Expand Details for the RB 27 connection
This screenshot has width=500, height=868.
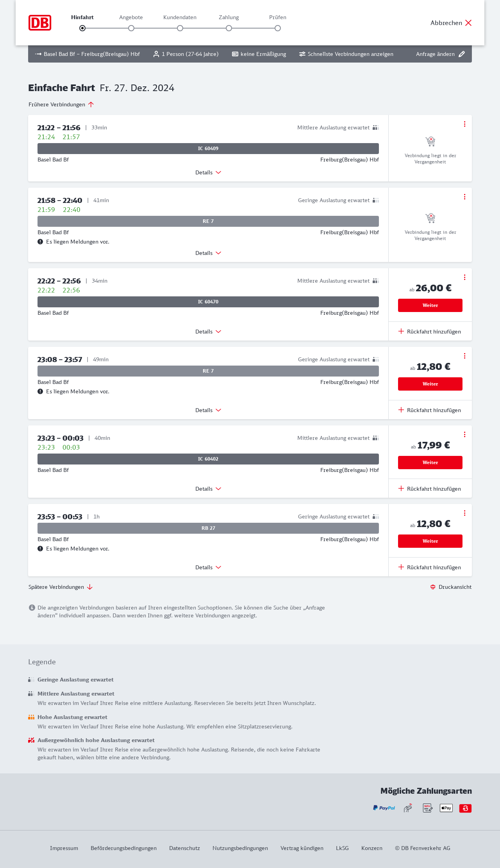(x=208, y=567)
